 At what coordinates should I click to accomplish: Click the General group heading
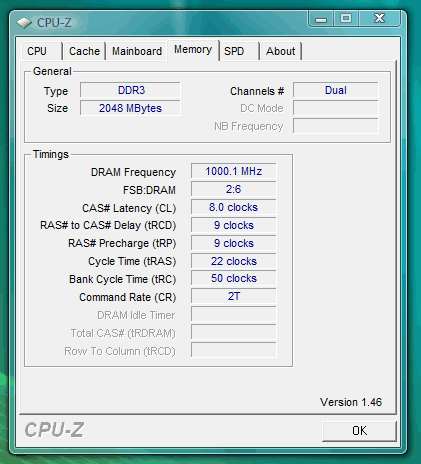pyautogui.click(x=52, y=71)
